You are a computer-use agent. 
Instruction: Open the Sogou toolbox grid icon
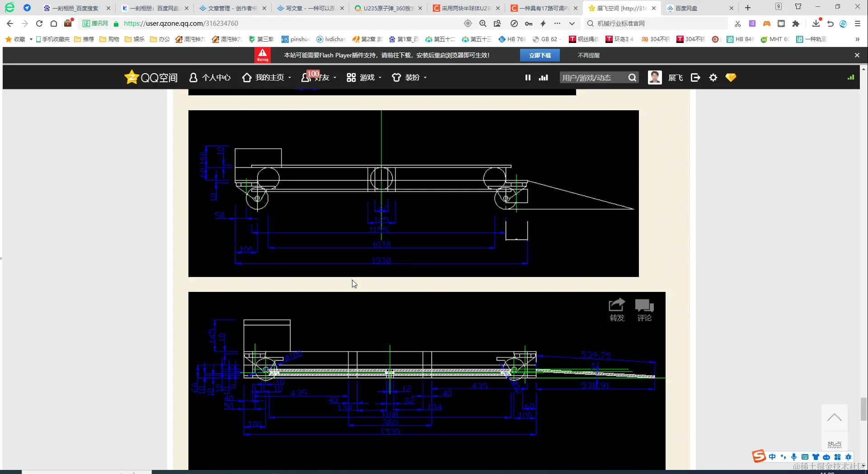pyautogui.click(x=837, y=457)
